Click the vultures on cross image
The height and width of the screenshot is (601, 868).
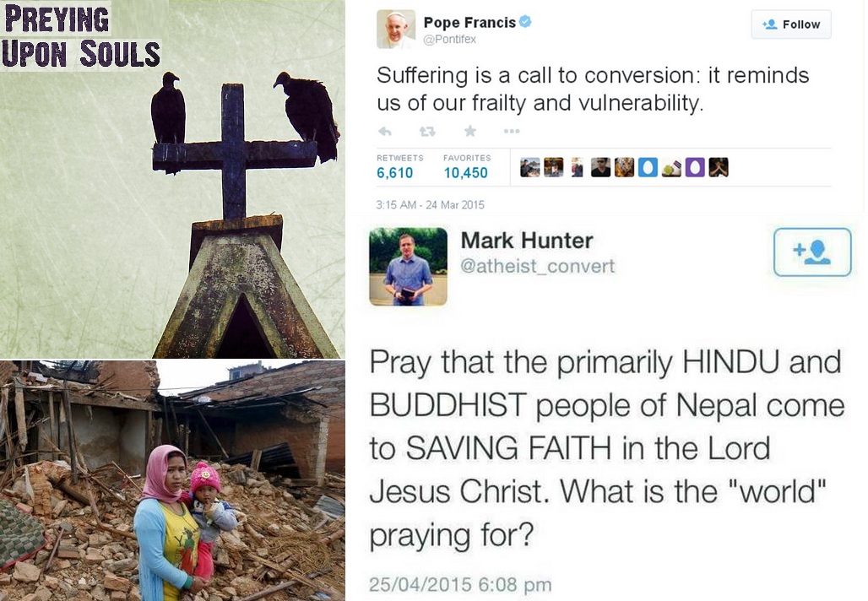[x=172, y=179]
